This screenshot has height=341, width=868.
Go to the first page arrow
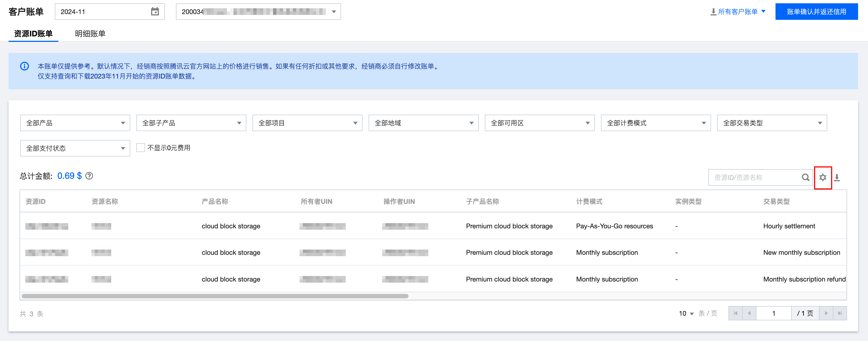pos(735,313)
